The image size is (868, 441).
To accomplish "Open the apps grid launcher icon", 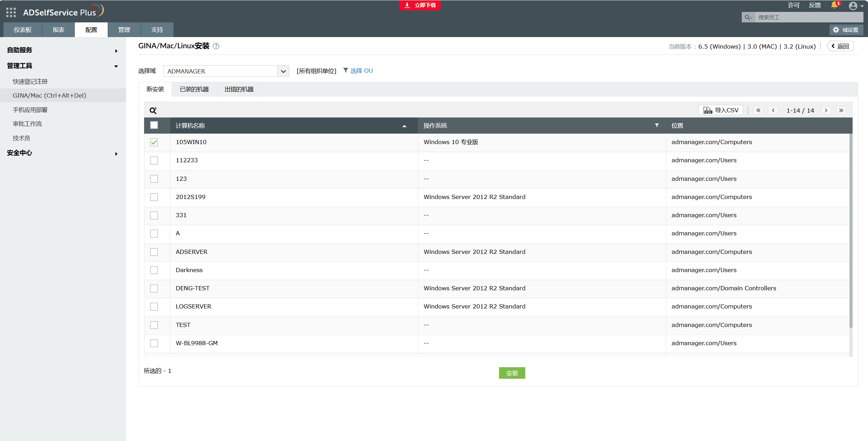I will (x=11, y=12).
